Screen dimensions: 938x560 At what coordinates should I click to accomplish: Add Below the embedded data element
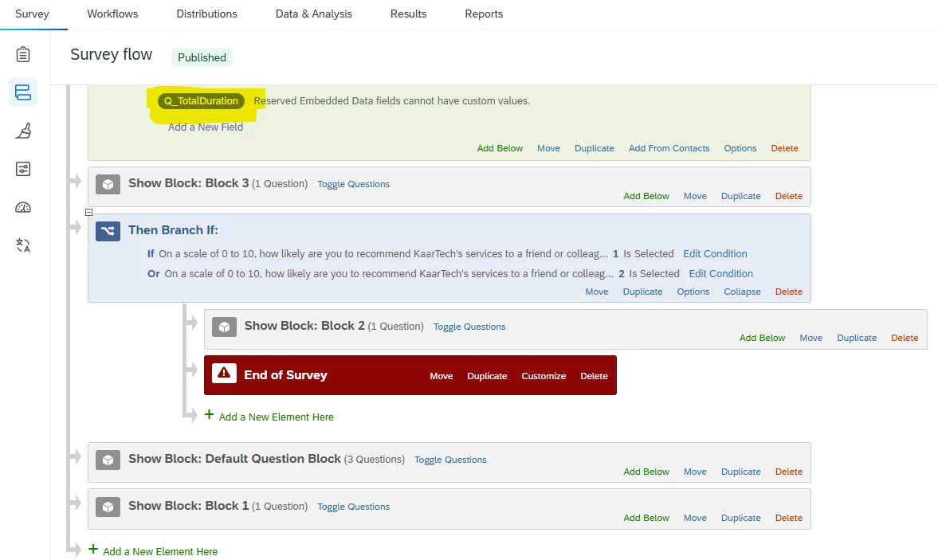pos(500,148)
